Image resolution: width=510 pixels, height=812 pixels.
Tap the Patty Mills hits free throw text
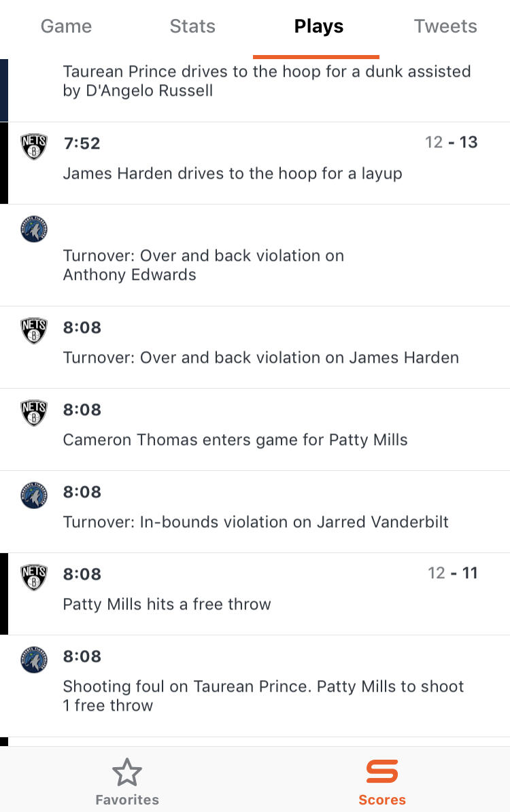167,604
